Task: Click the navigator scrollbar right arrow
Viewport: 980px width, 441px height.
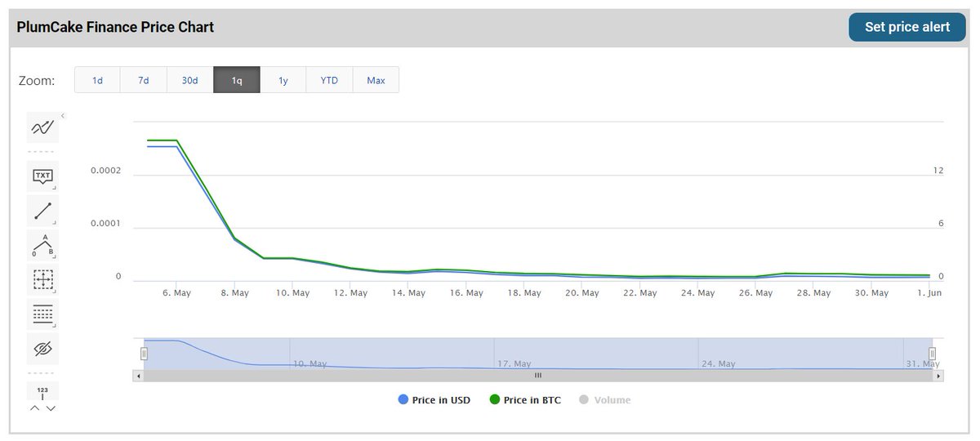Action: (x=938, y=376)
